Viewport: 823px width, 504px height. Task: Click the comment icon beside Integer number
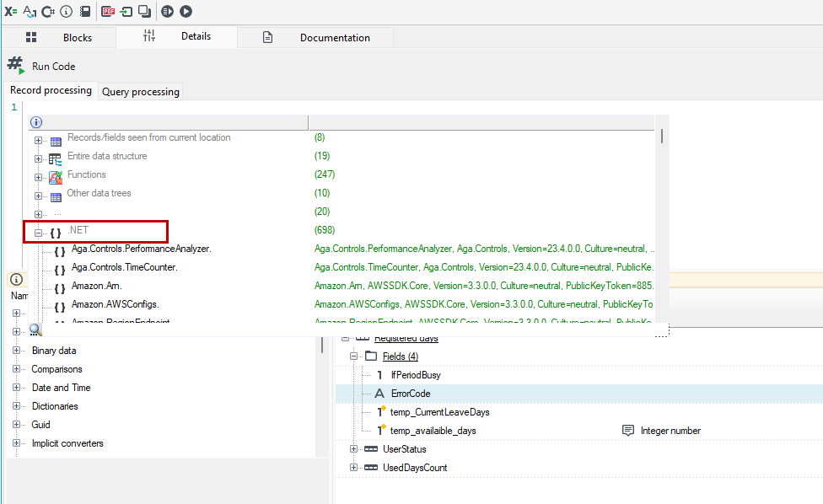click(627, 431)
